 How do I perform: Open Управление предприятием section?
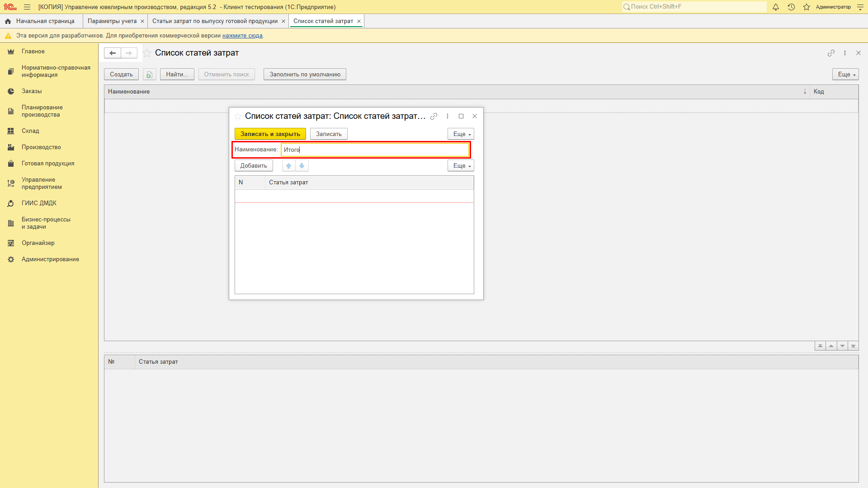pos(49,183)
